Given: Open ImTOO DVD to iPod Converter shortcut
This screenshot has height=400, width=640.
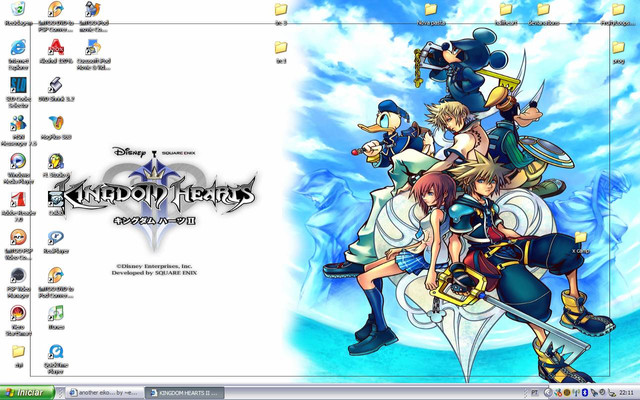Looking at the screenshot, I should 56,277.
